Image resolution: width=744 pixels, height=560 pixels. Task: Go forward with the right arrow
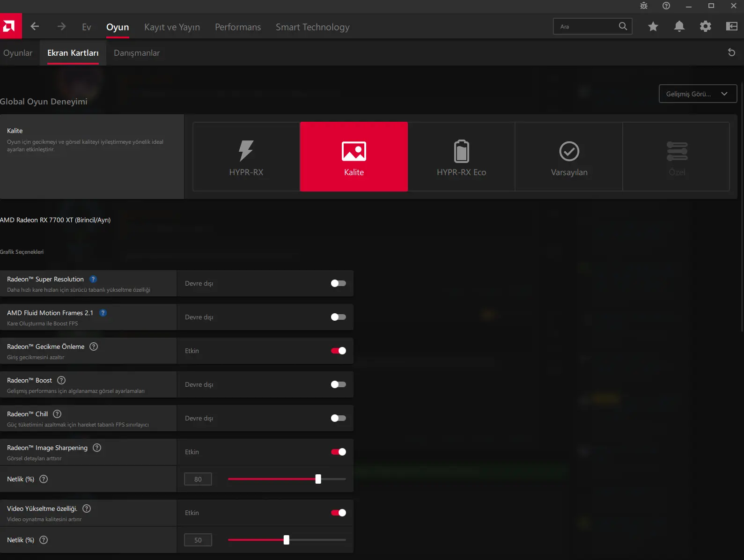(x=61, y=27)
